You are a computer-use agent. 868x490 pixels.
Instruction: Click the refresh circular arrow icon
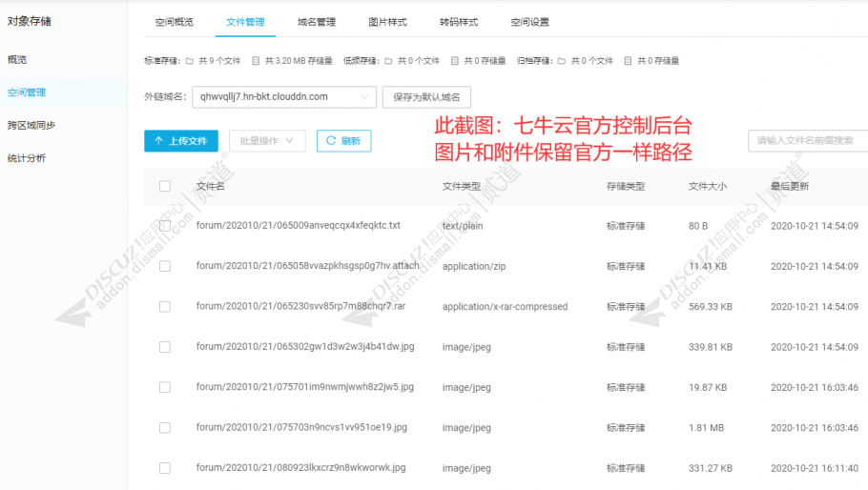pos(330,140)
